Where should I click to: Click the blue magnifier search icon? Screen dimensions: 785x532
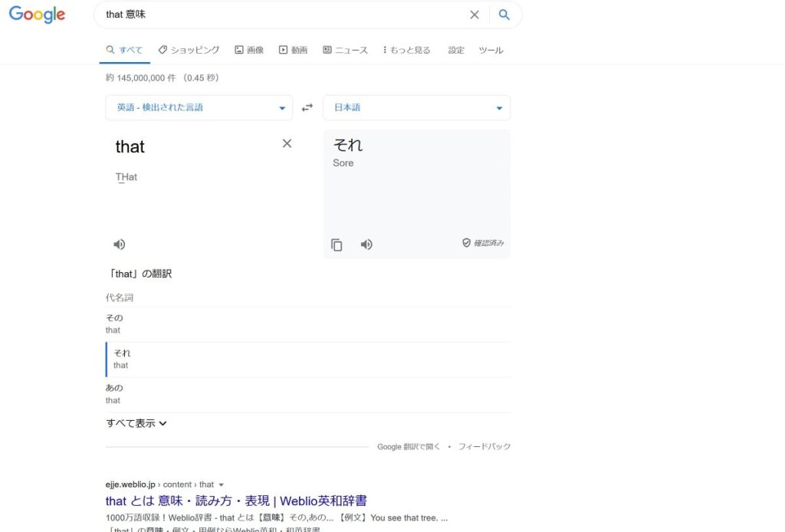pos(504,15)
